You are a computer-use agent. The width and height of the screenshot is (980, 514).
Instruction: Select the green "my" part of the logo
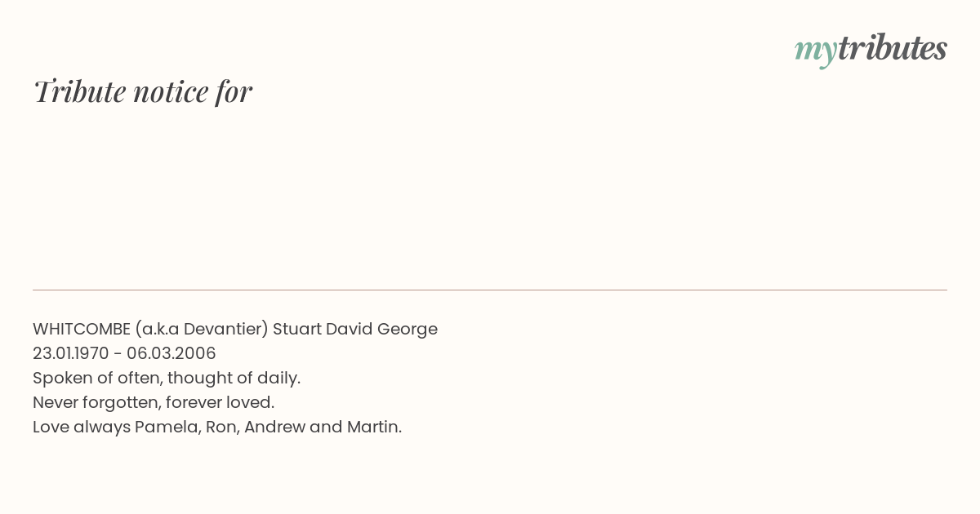pos(816,52)
